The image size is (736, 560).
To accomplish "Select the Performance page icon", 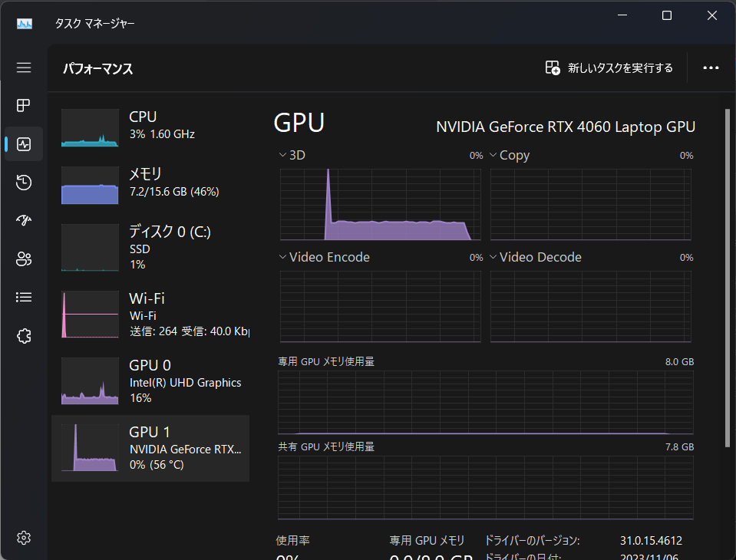I will [x=23, y=143].
